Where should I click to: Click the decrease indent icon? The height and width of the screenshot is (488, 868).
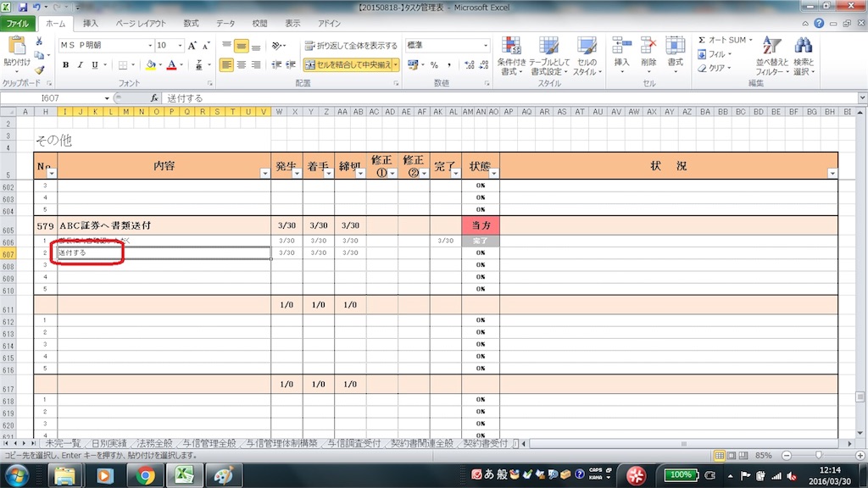pos(276,64)
